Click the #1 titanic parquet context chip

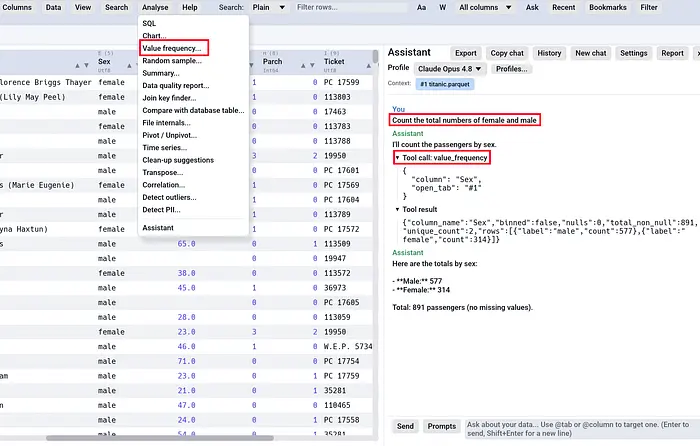tap(445, 84)
